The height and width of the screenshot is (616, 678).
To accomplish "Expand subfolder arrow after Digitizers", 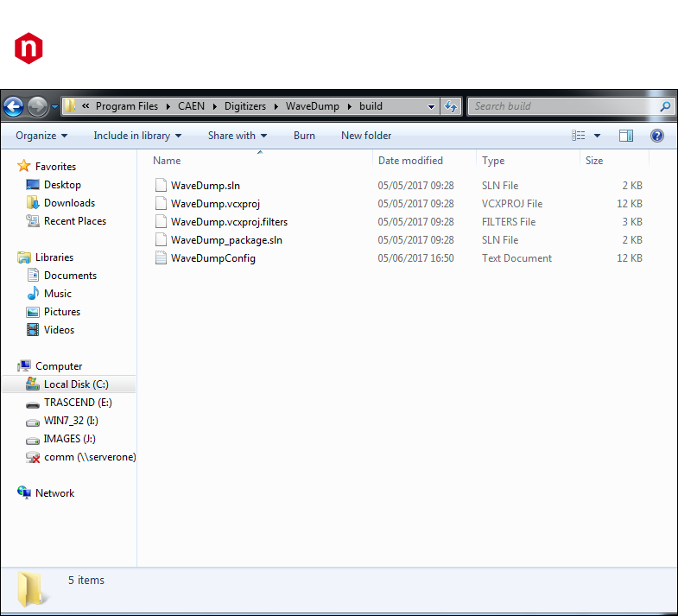I will 276,106.
